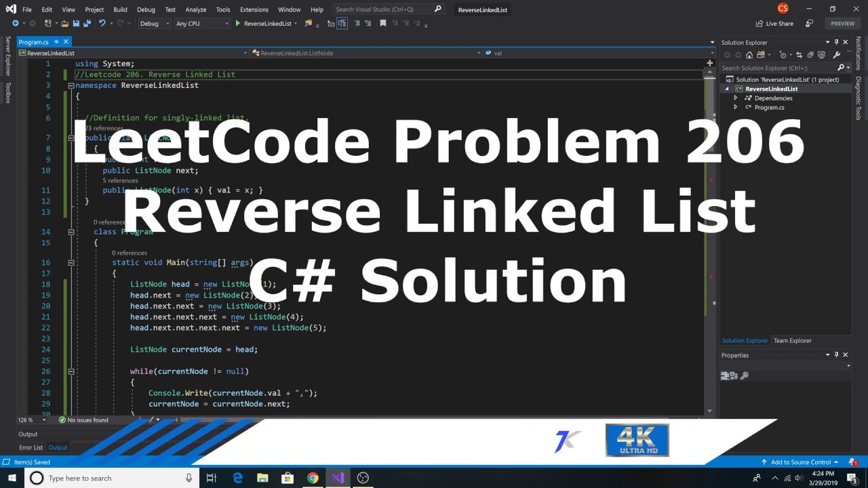The width and height of the screenshot is (868, 488).
Task: Click the Show All Files icon
Action: click(x=821, y=55)
